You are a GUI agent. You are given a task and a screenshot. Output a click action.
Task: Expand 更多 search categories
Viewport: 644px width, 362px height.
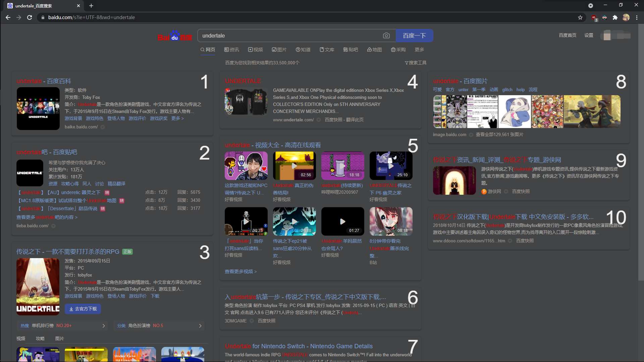(419, 50)
